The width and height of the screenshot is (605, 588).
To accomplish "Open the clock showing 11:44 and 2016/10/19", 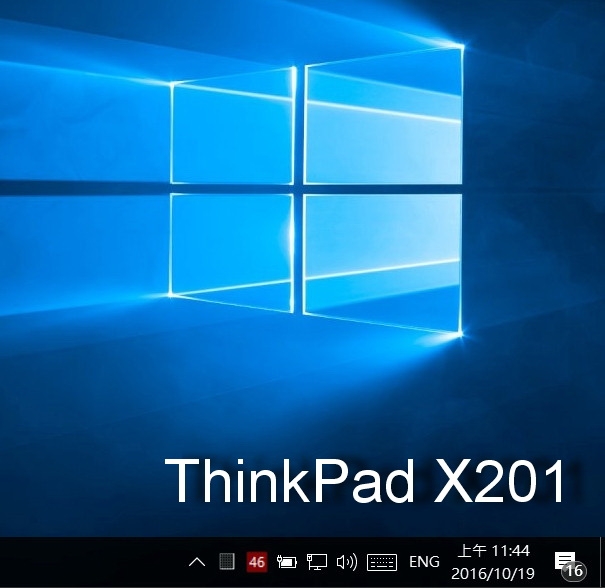I will (493, 562).
